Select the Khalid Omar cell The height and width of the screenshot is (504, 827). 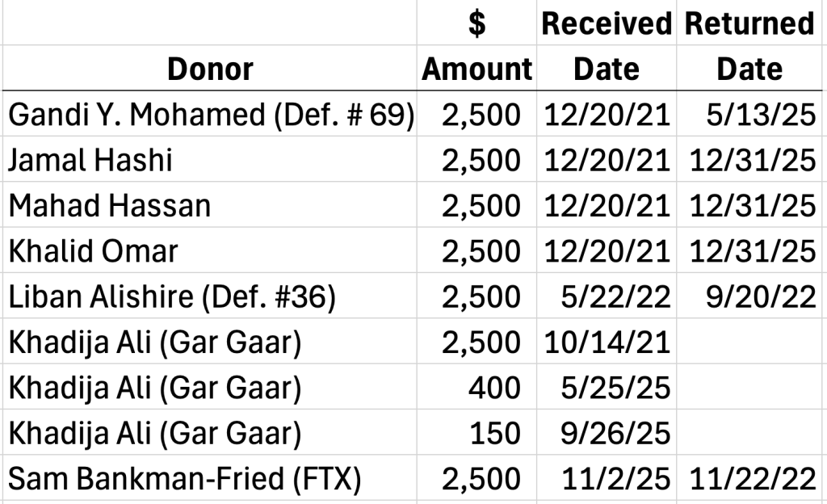[x=210, y=250]
